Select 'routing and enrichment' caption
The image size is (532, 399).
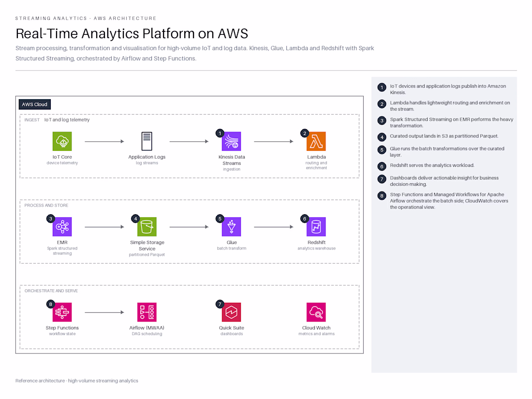317,165
